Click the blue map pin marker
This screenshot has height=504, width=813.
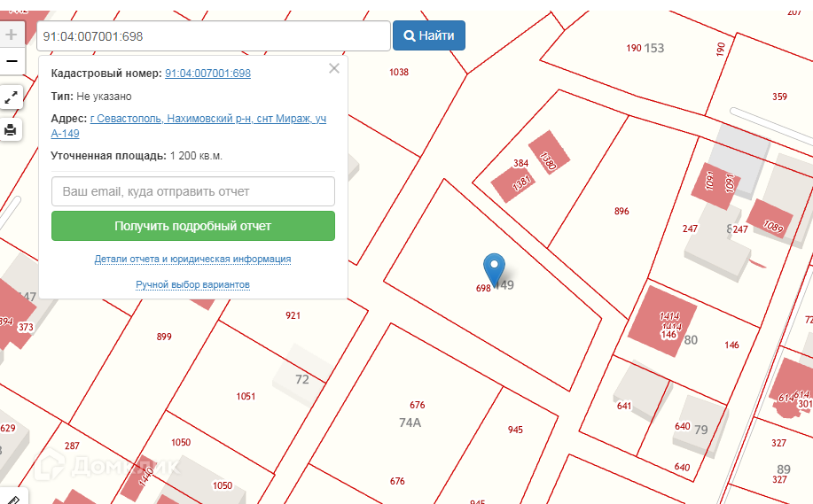(x=494, y=268)
